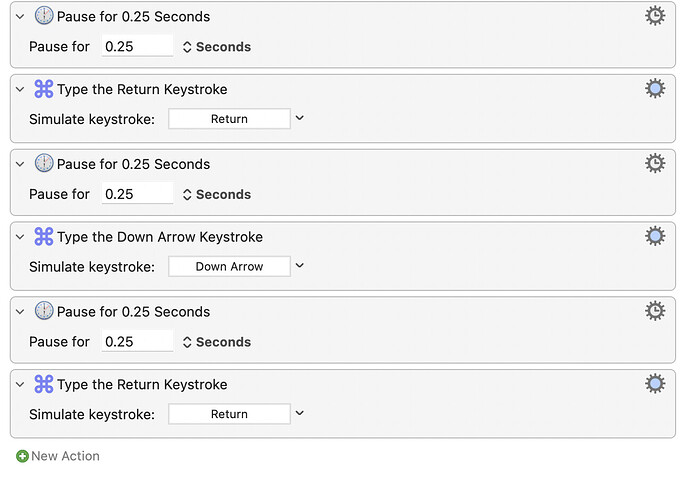
Task: Click command icon of last Return Keystroke action
Action: [44, 384]
